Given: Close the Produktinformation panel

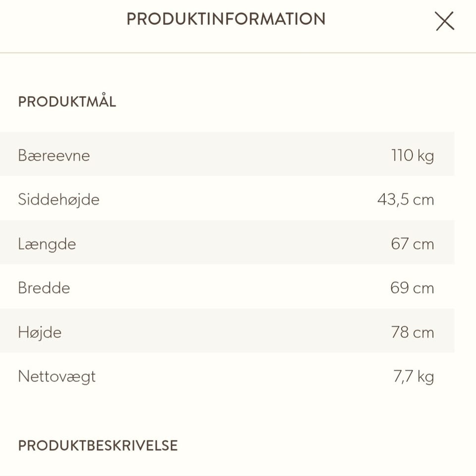Looking at the screenshot, I should [444, 21].
